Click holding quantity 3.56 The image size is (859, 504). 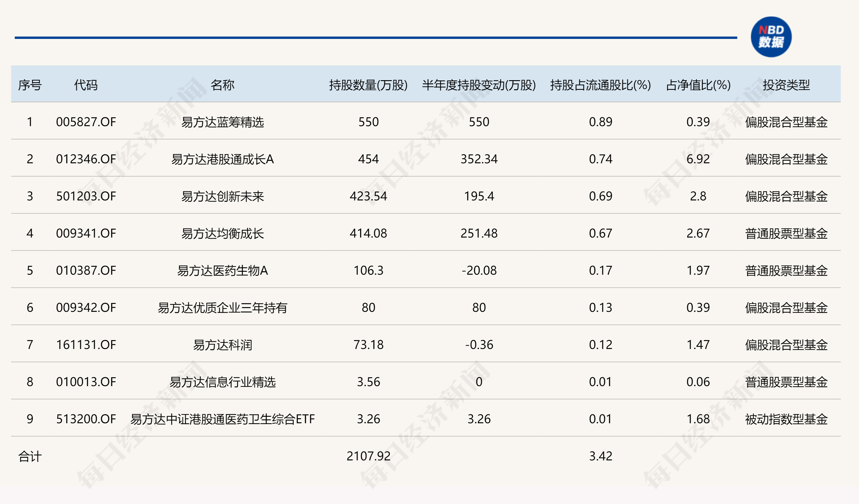[x=368, y=382]
